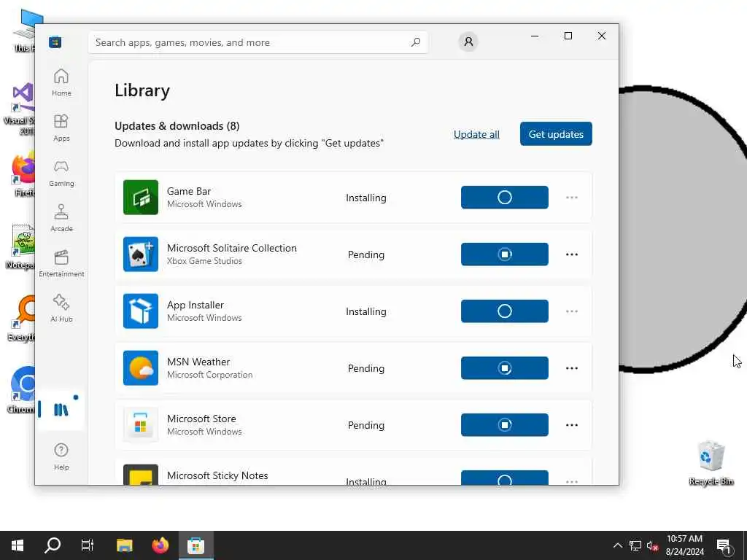747x560 pixels.
Task: Open File Explorer from the taskbar
Action: point(124,545)
